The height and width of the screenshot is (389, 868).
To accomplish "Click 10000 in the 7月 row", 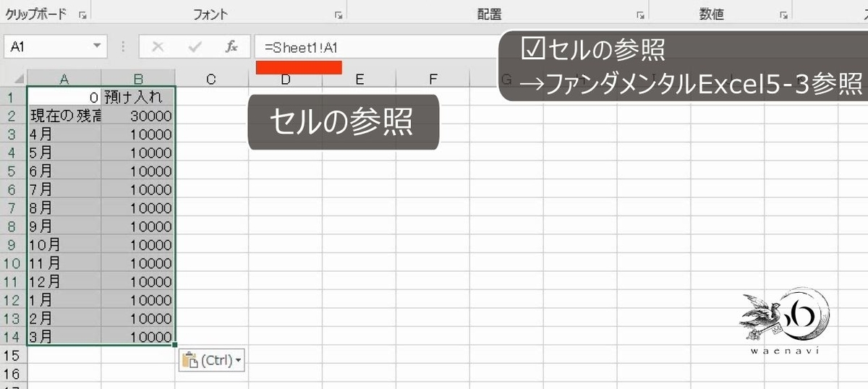I will [138, 189].
